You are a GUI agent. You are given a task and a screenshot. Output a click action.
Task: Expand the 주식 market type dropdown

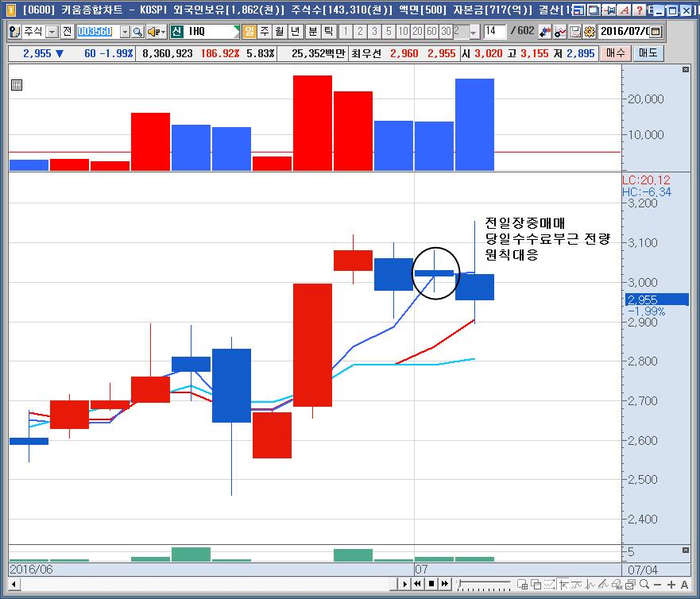(x=52, y=32)
